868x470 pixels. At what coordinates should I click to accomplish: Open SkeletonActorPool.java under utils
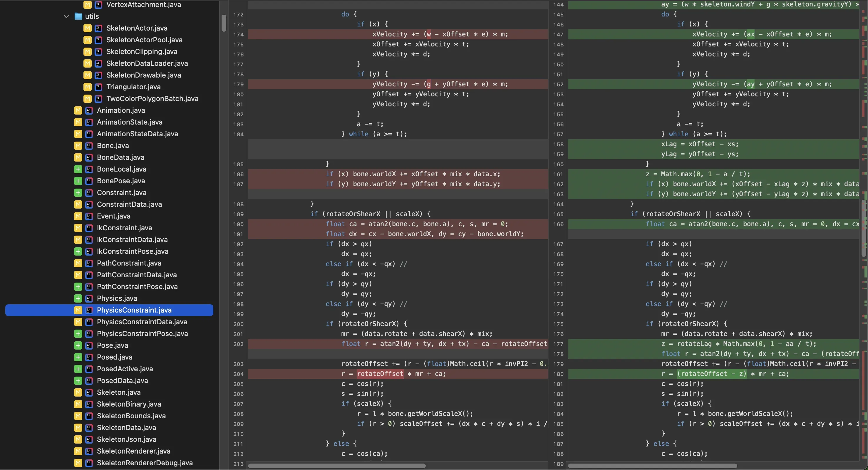pos(144,40)
